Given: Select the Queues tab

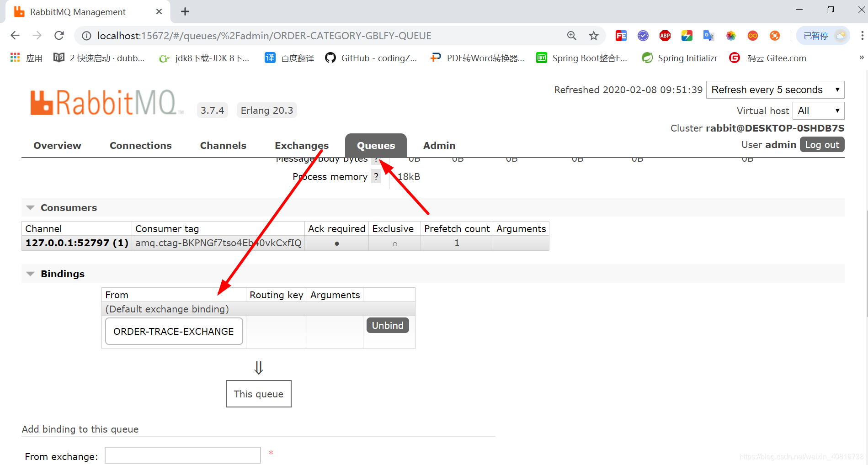Looking at the screenshot, I should (x=376, y=145).
